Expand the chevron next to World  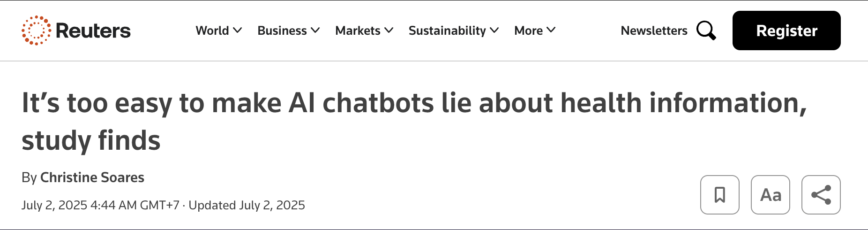pyautogui.click(x=238, y=31)
